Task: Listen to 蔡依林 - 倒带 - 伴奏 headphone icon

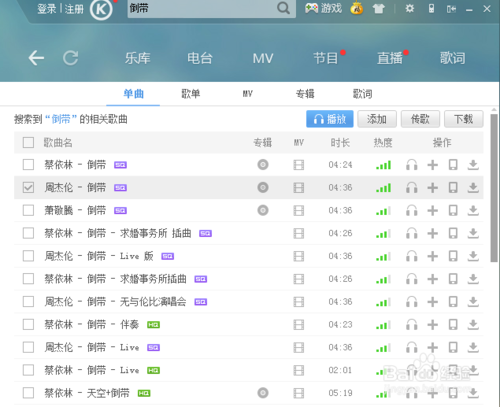Action: 412,325
